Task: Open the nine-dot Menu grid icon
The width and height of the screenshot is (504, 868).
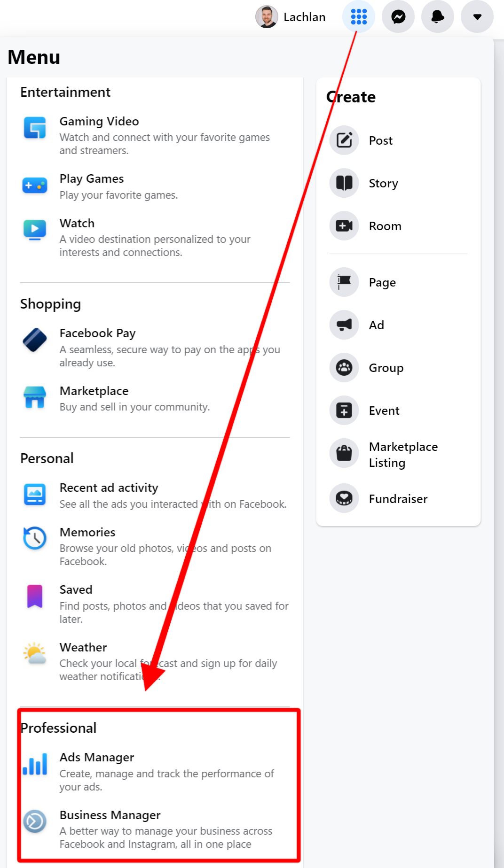Action: [359, 17]
